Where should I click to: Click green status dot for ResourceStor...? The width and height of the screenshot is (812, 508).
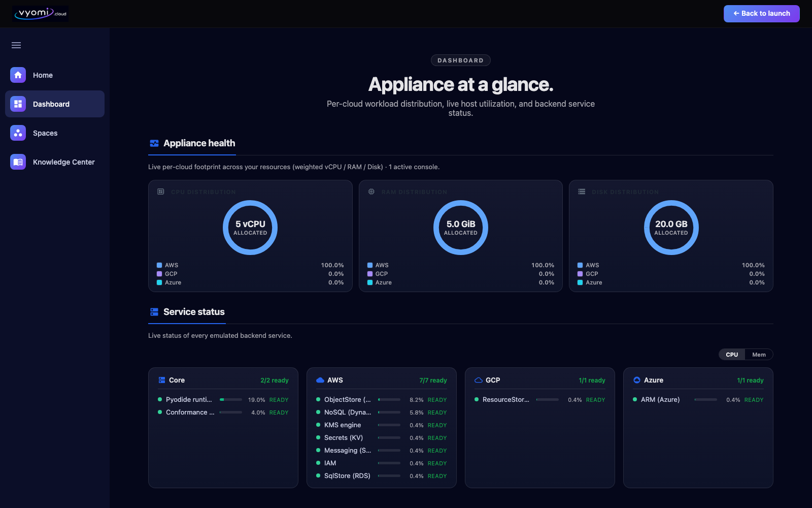click(x=477, y=399)
